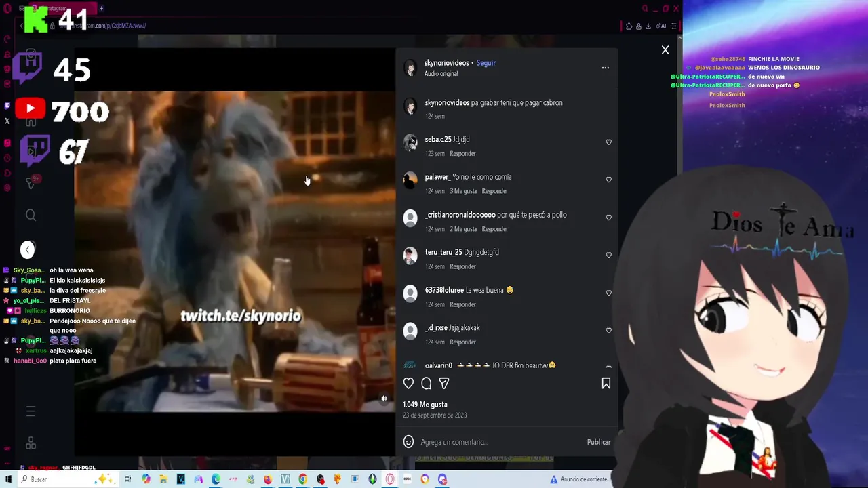Click chat message 'plata plata fuera'
Image resolution: width=868 pixels, height=488 pixels.
tap(73, 361)
